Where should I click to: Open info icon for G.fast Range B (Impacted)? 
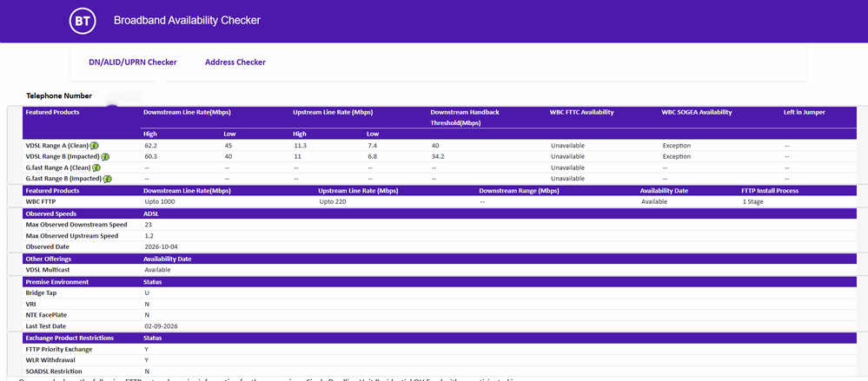[108, 179]
